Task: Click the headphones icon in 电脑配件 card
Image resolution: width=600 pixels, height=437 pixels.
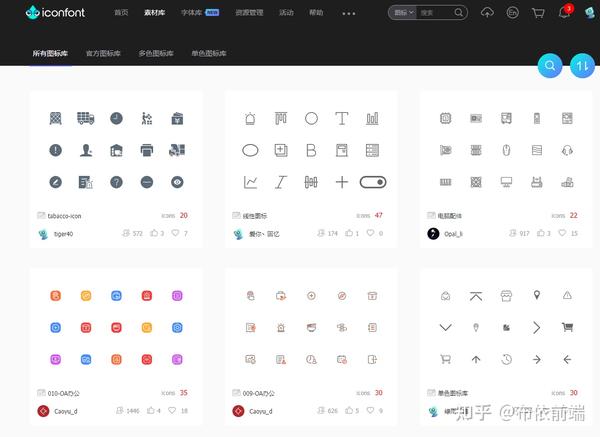Action: [567, 150]
